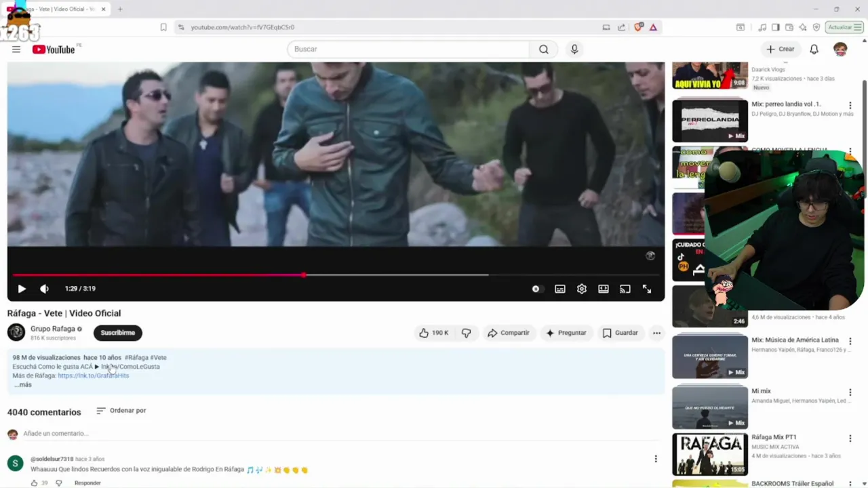Toggle the browser sidebar panel icon

click(776, 27)
